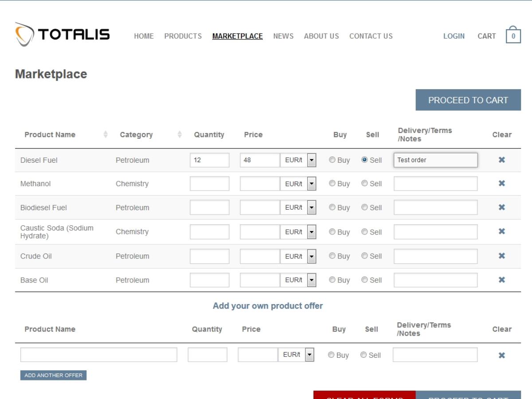Screen dimensions: 532x399
Task: Open the unit dropdown for Diesel Fuel
Action: (x=312, y=160)
